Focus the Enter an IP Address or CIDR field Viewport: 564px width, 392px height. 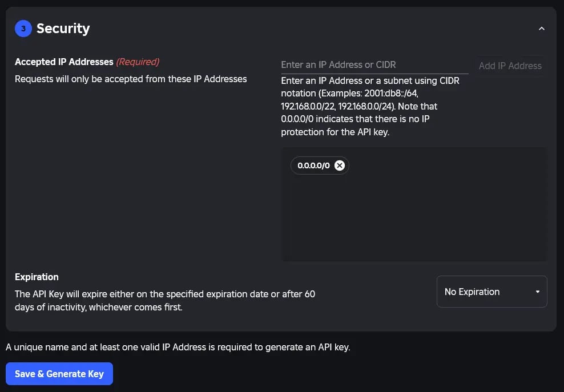(x=374, y=65)
